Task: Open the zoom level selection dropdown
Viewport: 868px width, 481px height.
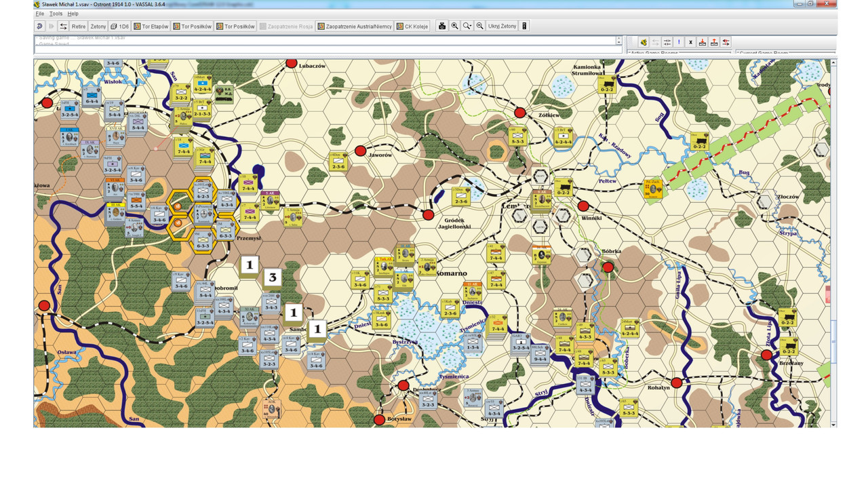Action: (x=467, y=26)
